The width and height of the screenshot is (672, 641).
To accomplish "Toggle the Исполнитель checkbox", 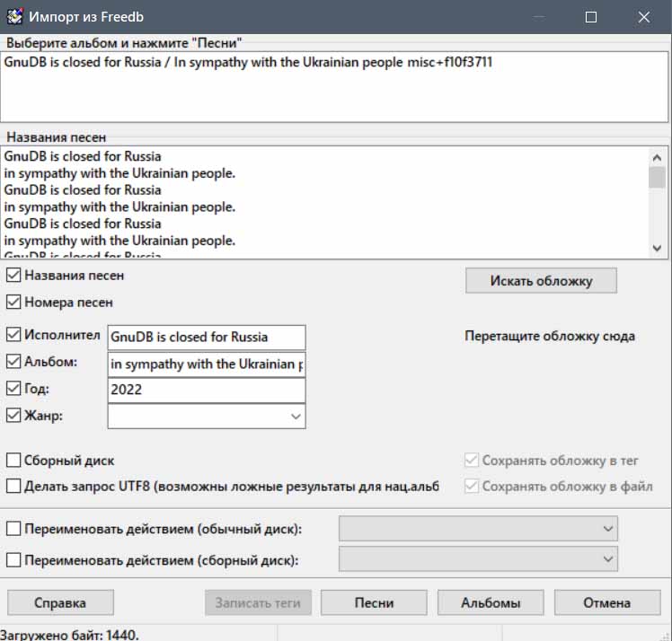I will pyautogui.click(x=14, y=336).
